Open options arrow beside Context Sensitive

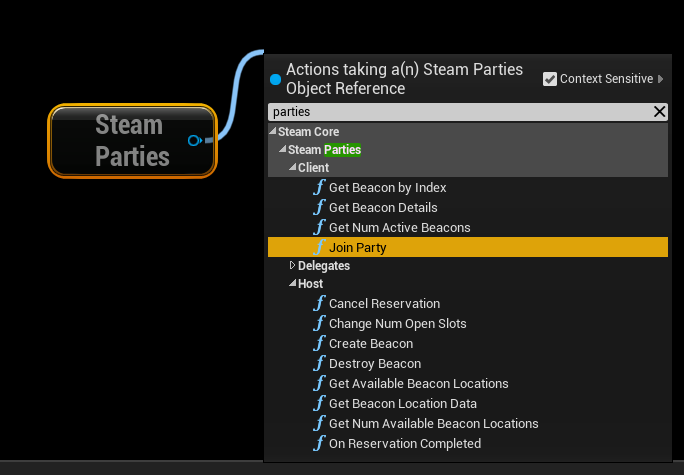(x=661, y=79)
